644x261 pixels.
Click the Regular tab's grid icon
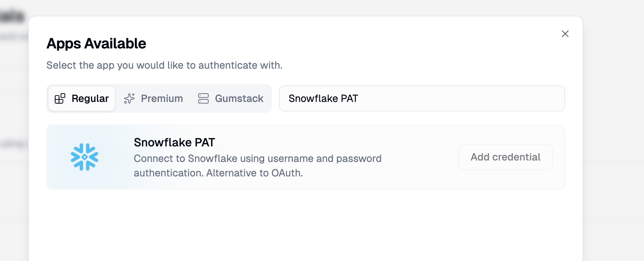60,98
